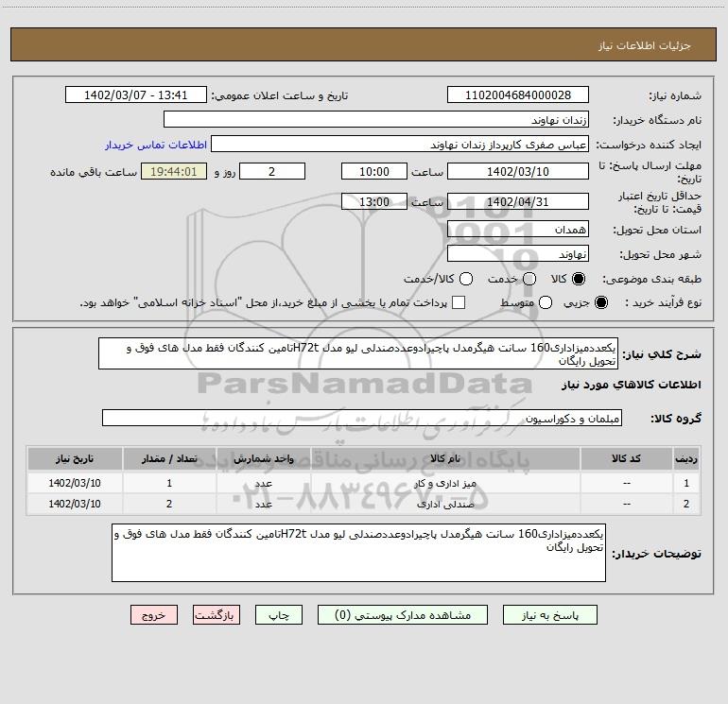Click the گروه کالا field مبلمان و دکوراسیون
Viewport: 728px width, 704px height.
[362, 418]
